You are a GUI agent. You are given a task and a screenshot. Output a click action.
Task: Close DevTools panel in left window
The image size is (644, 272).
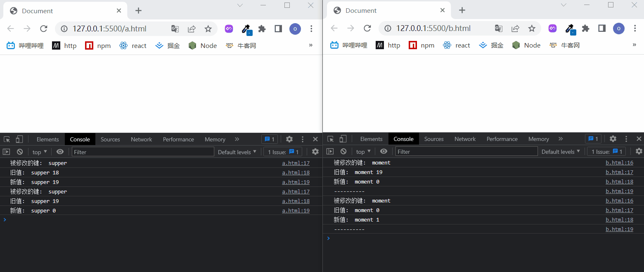click(x=315, y=139)
